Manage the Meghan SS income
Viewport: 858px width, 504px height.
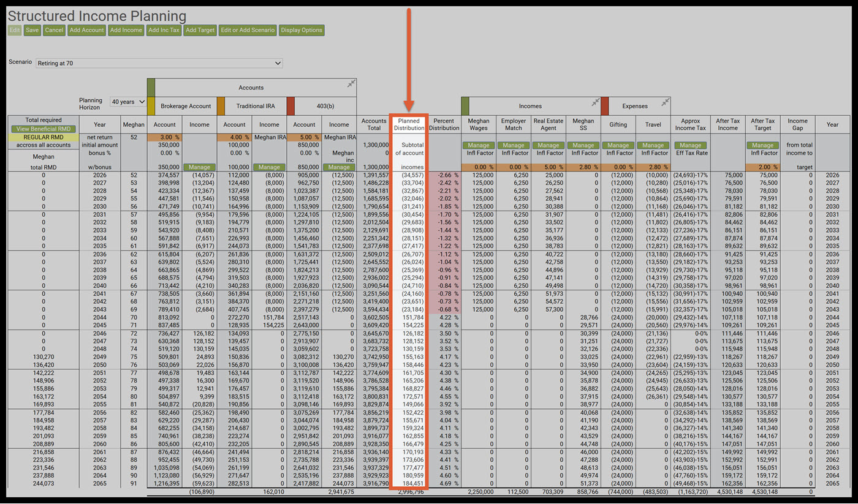point(583,145)
